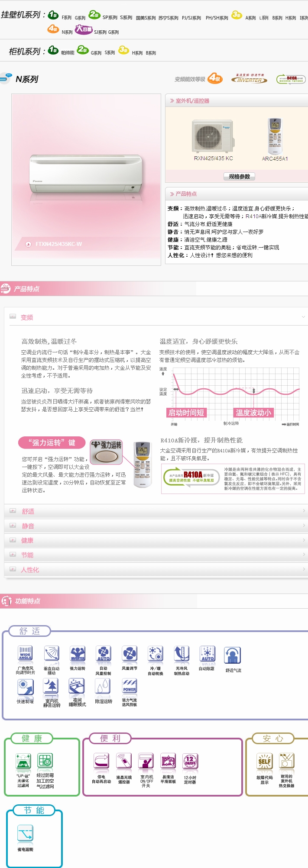Click the 故障代码显示 SELF icon
Viewport: 308px width, 868px height.
point(264,761)
